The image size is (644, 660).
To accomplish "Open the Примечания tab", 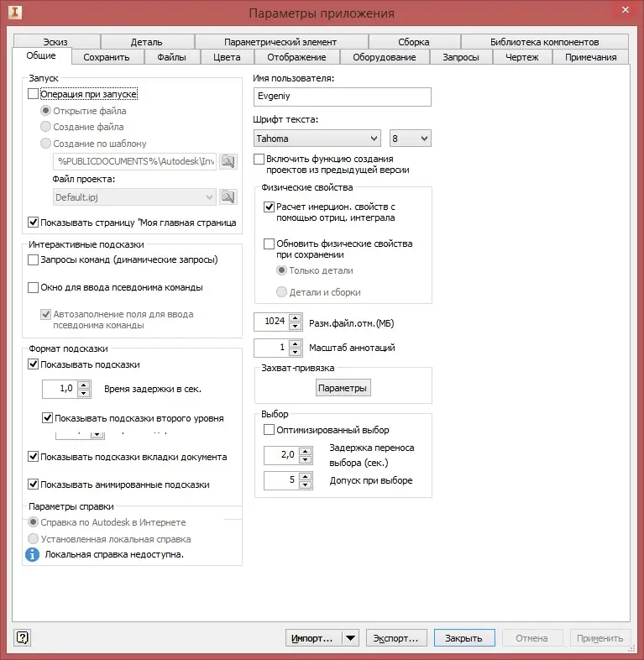I will click(591, 57).
